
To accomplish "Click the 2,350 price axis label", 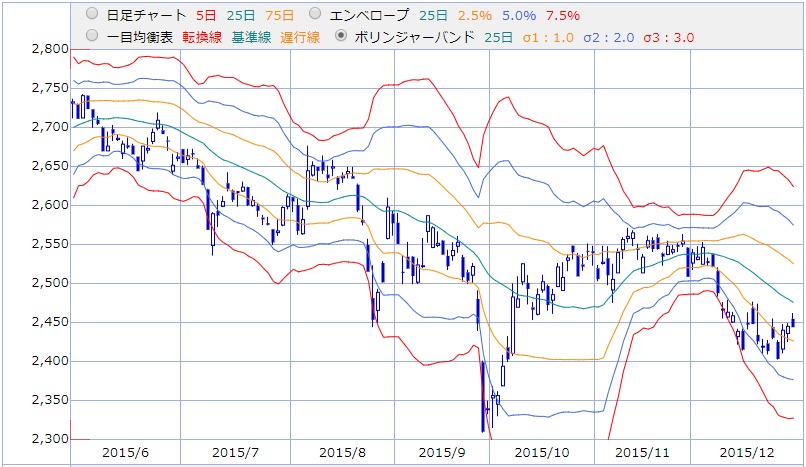I will click(50, 400).
